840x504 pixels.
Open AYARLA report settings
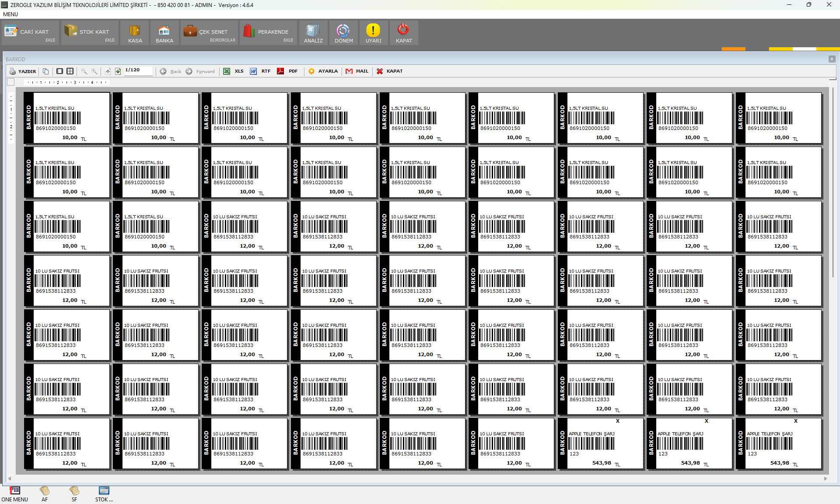click(323, 71)
